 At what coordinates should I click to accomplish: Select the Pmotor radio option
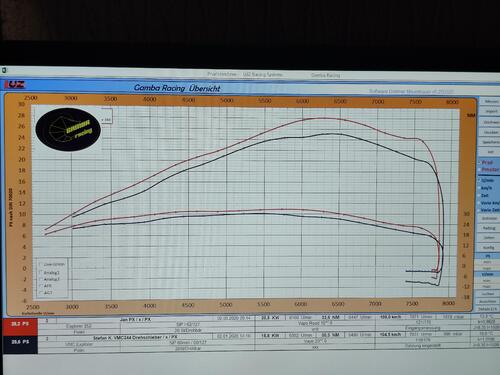[480, 170]
